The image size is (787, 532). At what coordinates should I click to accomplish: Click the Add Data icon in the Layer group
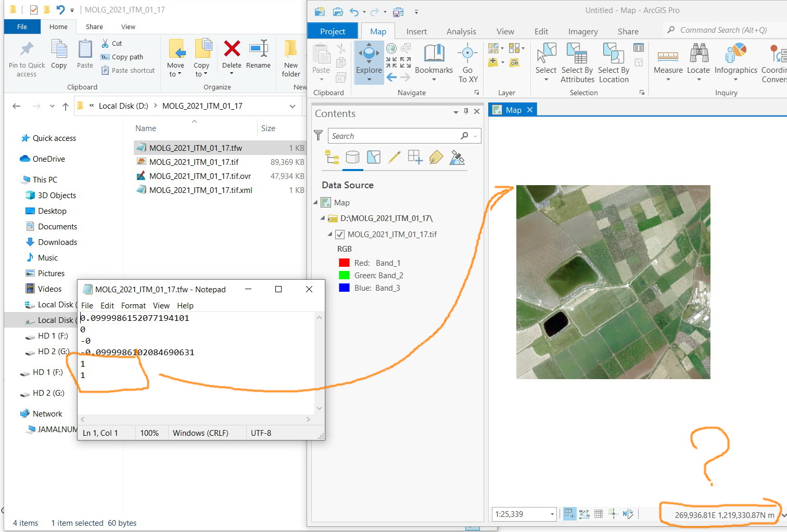tap(493, 62)
